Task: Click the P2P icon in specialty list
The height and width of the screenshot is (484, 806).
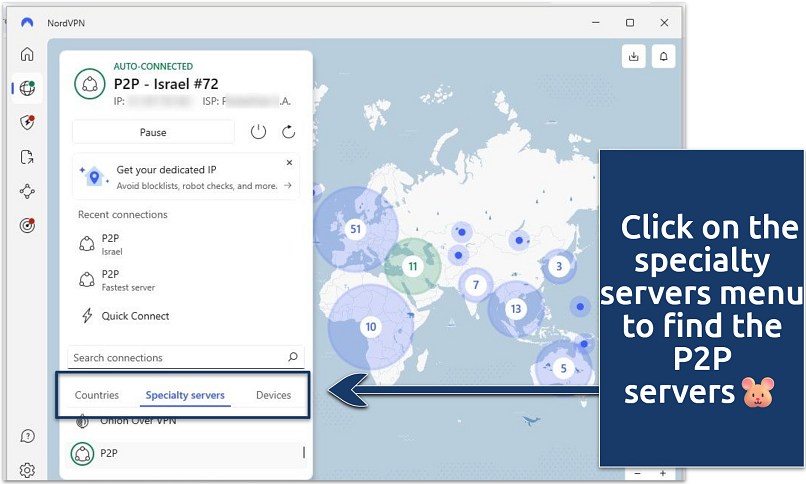Action: point(82,453)
